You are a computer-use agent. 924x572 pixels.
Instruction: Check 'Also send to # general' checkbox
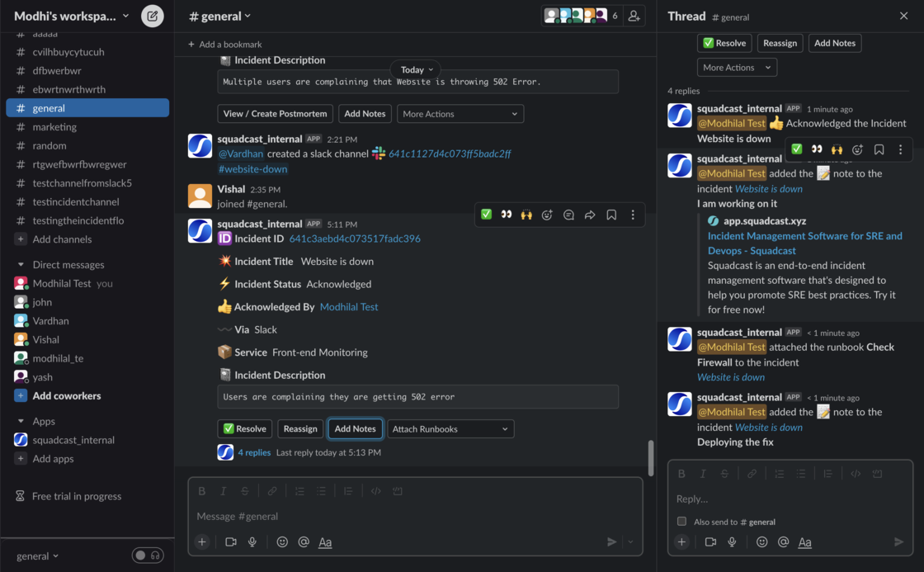click(x=681, y=522)
